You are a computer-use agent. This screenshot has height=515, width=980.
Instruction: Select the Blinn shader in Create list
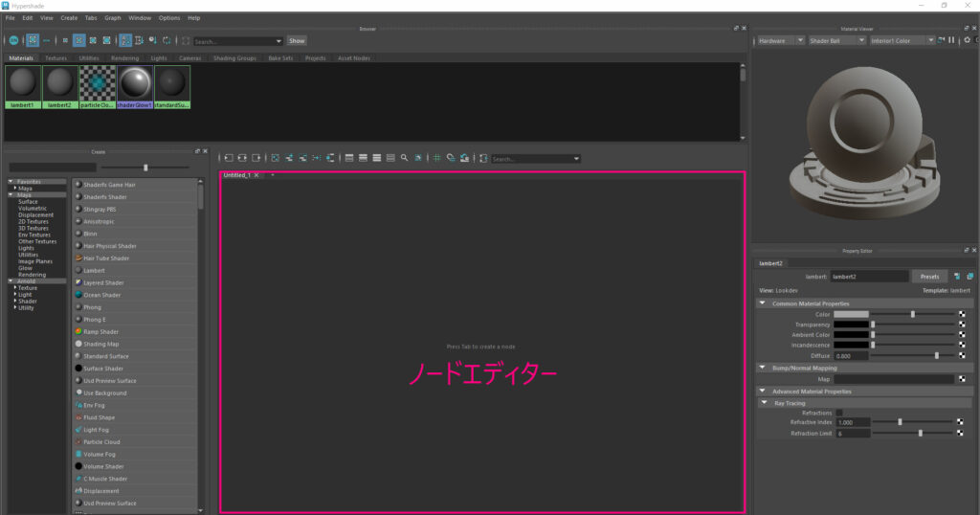click(x=135, y=234)
